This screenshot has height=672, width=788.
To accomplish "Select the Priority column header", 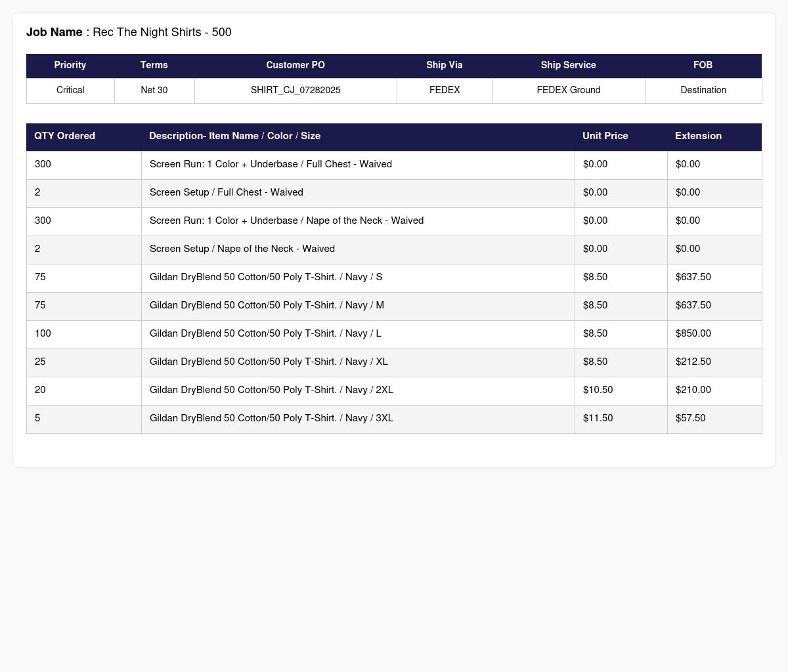I will pos(70,66).
